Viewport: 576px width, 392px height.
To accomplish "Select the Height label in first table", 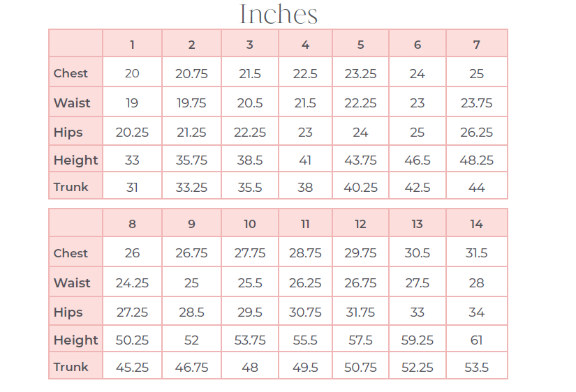I will (x=75, y=160).
